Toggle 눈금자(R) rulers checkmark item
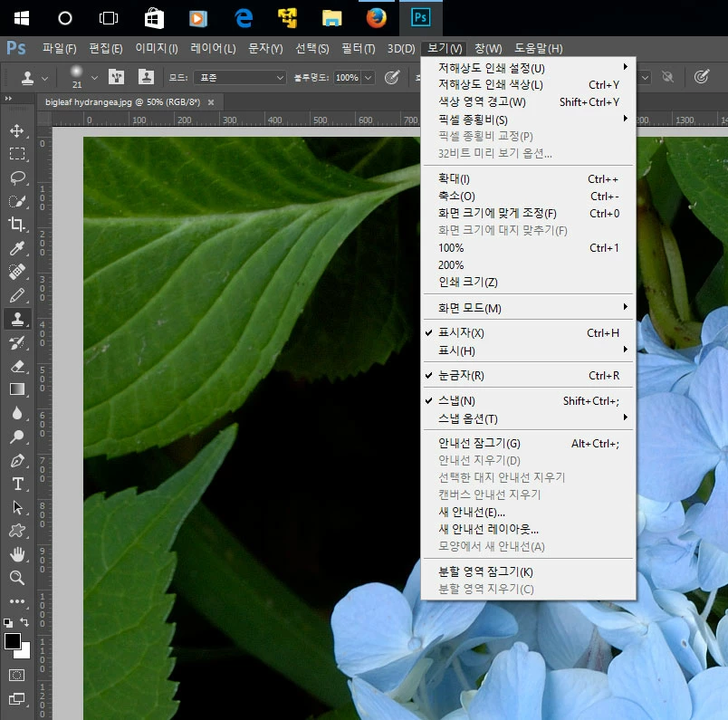This screenshot has height=720, width=728. [x=529, y=375]
